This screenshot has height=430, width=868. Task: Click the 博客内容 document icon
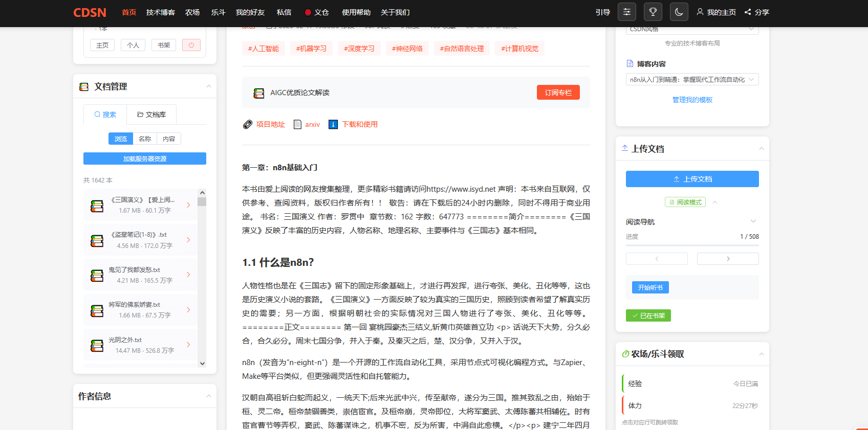[630, 63]
